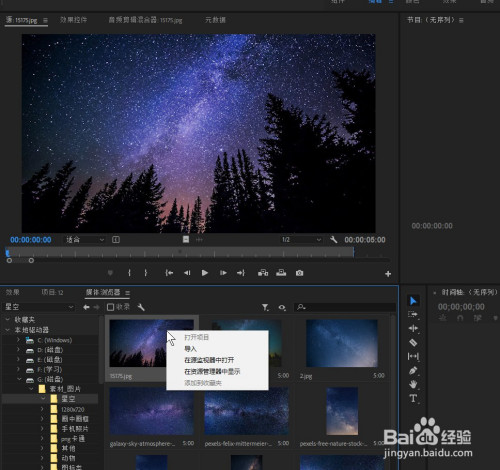Open Source monitor wrench settings
The height and width of the screenshot is (470, 500).
click(x=334, y=240)
